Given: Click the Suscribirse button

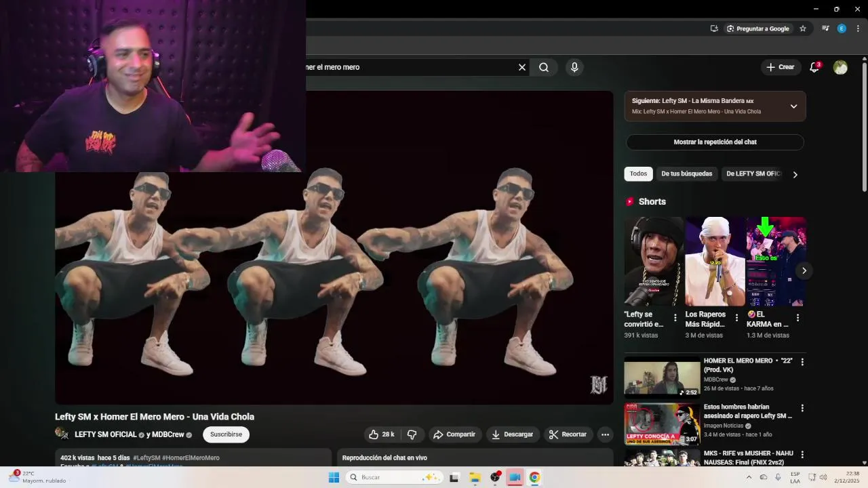Looking at the screenshot, I should pyautogui.click(x=226, y=434).
